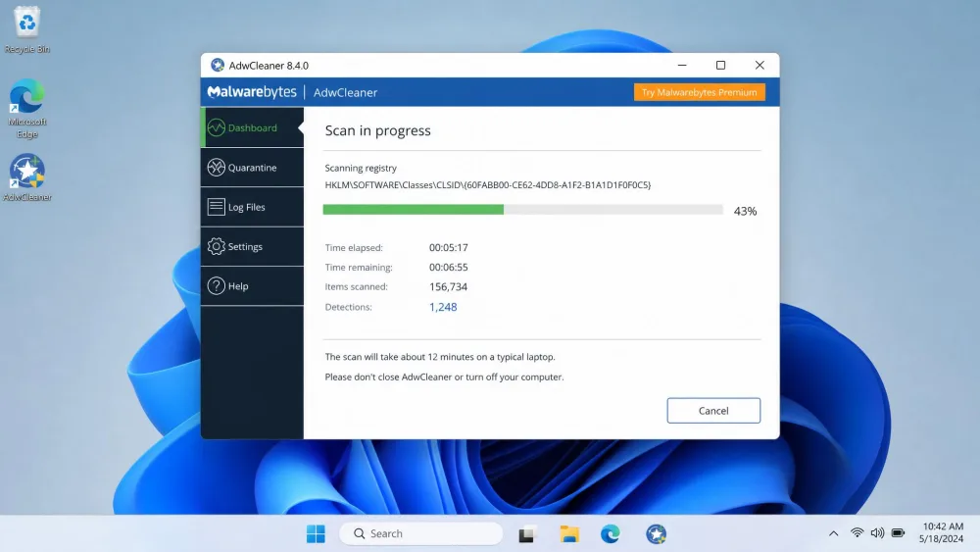Open the Quarantine sidebar tab

coord(252,168)
